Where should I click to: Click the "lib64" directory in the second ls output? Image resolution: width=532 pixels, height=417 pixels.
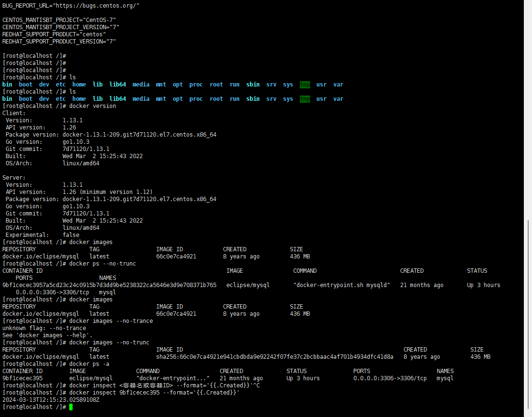point(117,99)
